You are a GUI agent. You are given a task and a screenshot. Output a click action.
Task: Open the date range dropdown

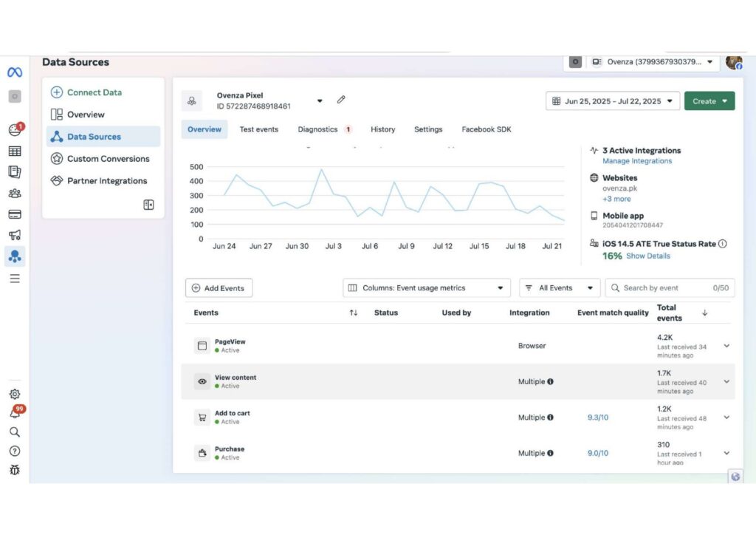click(613, 100)
